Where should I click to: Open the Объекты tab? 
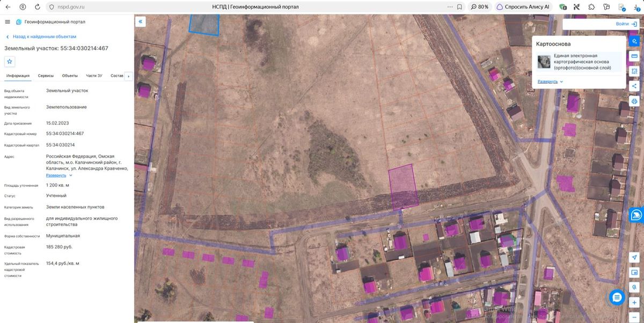click(x=70, y=76)
